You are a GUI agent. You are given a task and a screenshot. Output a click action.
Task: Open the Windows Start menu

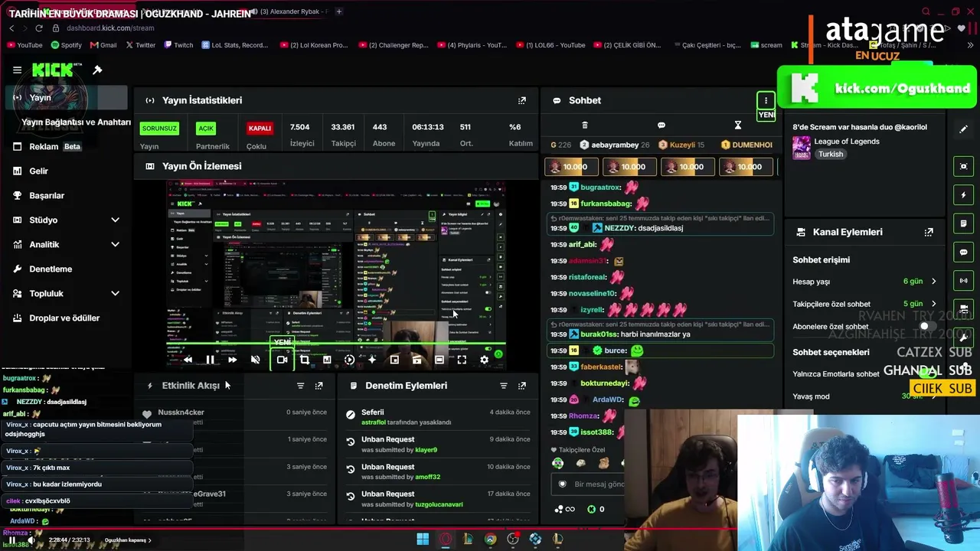[423, 540]
